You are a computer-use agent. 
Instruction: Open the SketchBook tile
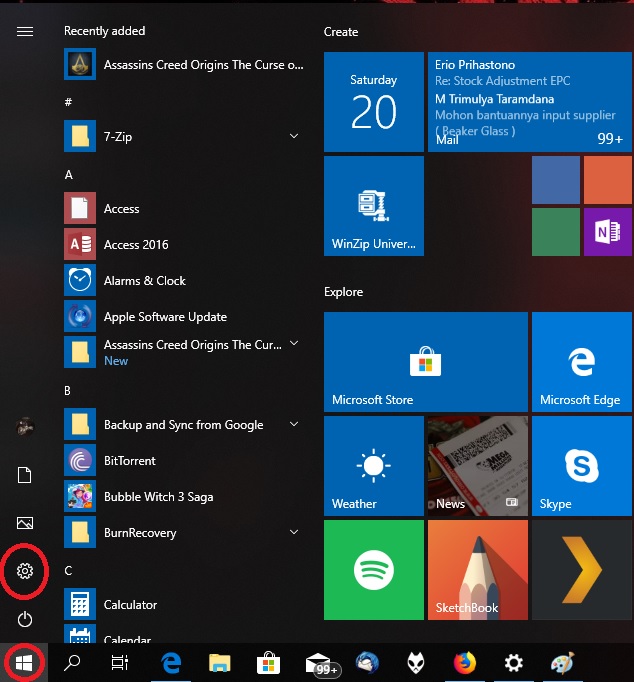click(478, 570)
